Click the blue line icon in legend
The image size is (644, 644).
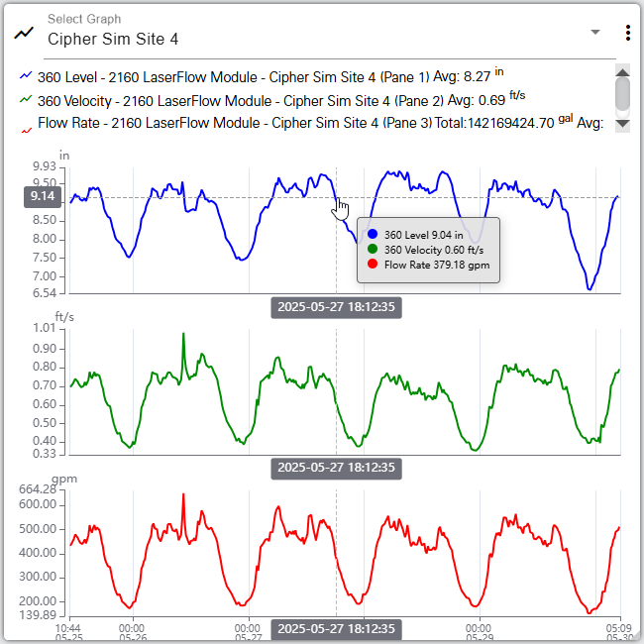coord(26,76)
